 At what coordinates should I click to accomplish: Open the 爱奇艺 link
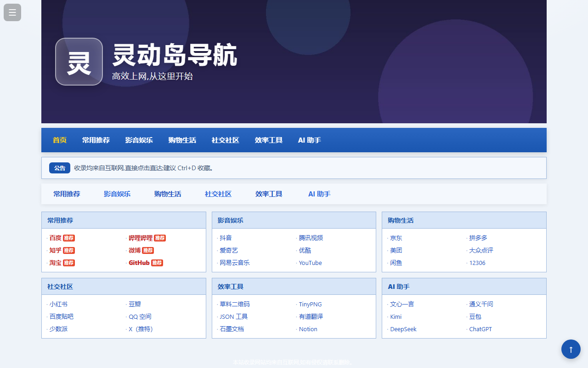coord(229,250)
